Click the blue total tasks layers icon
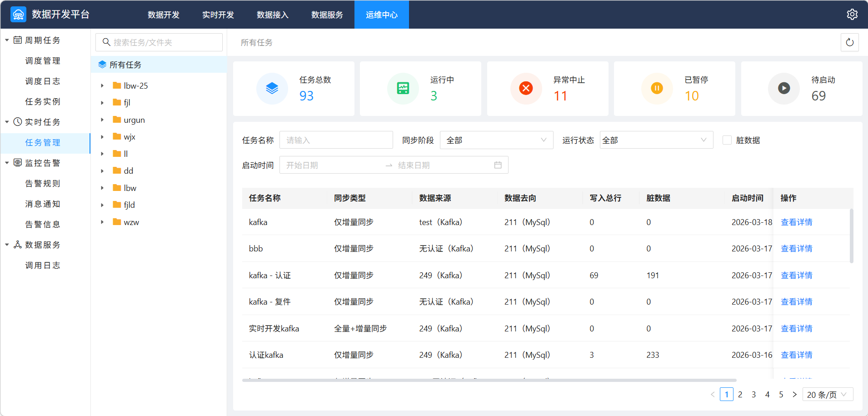 click(x=272, y=88)
